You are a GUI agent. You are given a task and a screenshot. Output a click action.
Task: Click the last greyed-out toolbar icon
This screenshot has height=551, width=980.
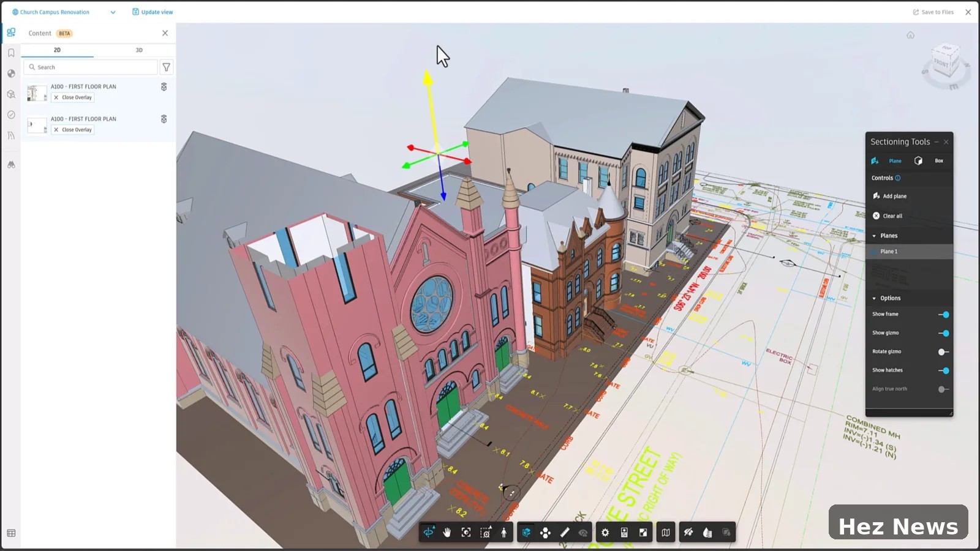coord(726,533)
